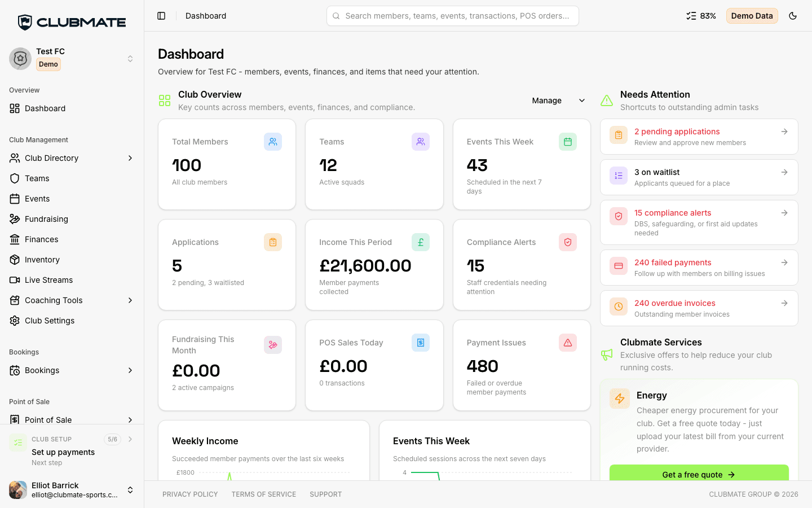
Task: Open Fundraising in the sidebar
Action: 72,219
